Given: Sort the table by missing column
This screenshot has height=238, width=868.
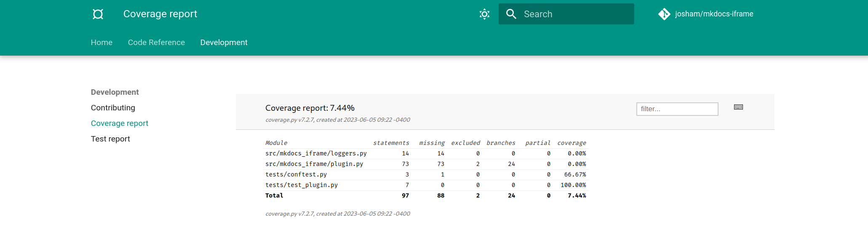Looking at the screenshot, I should (x=432, y=143).
